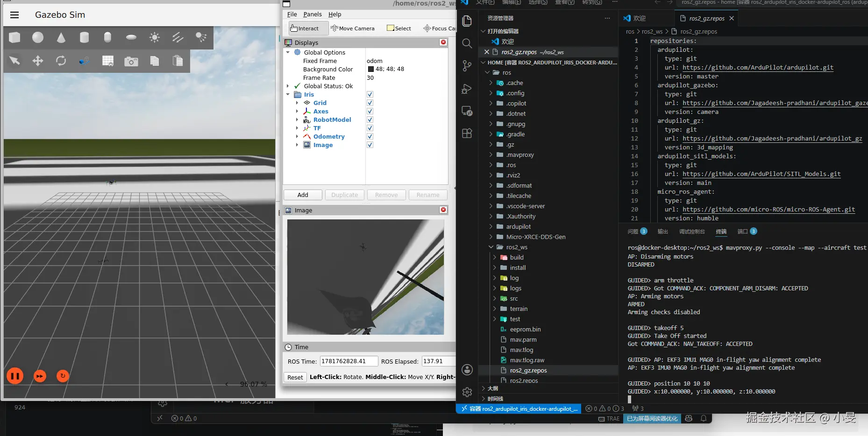The height and width of the screenshot is (436, 868).
Task: Expand the Global Status tree item
Action: click(x=288, y=86)
